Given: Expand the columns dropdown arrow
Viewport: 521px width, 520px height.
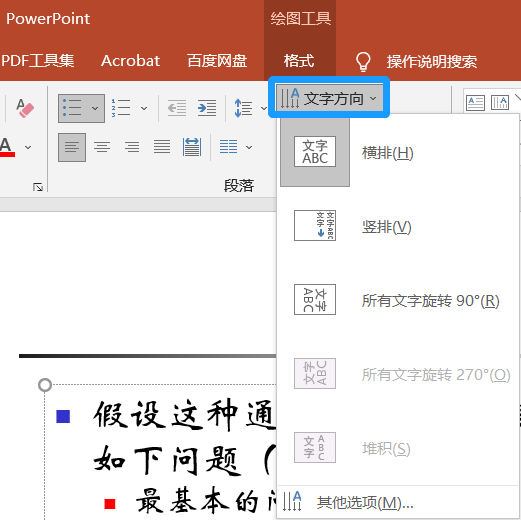Looking at the screenshot, I should coord(249,147).
